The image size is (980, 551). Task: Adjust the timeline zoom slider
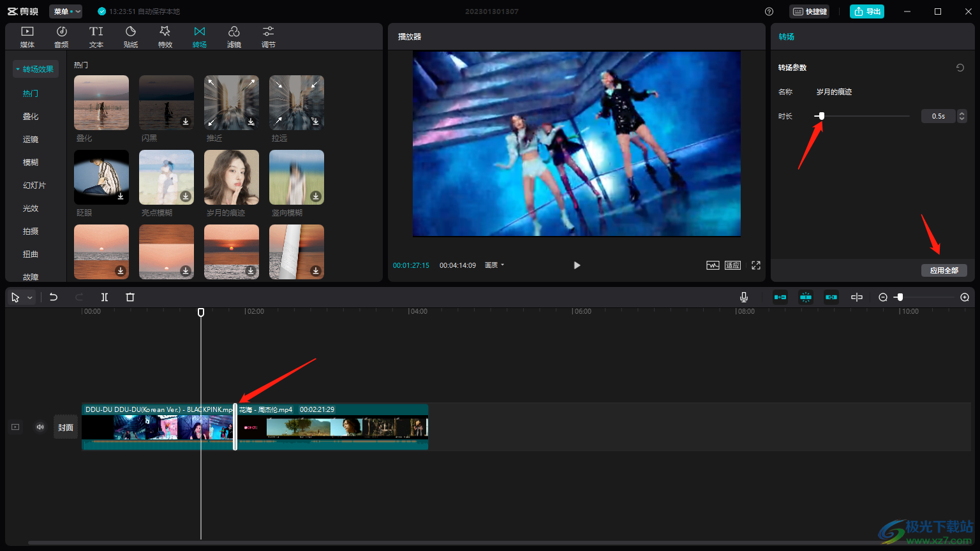tap(900, 297)
